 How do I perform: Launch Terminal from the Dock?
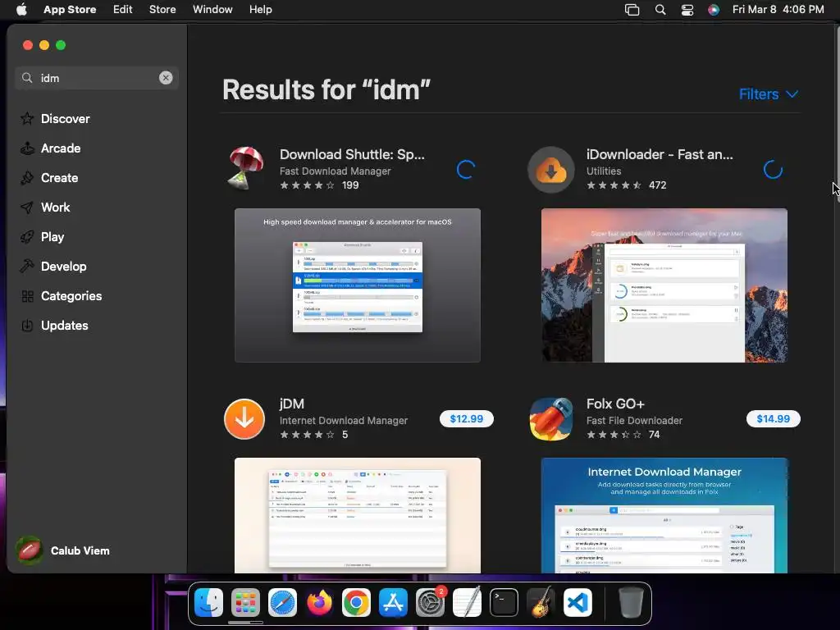[x=504, y=603]
